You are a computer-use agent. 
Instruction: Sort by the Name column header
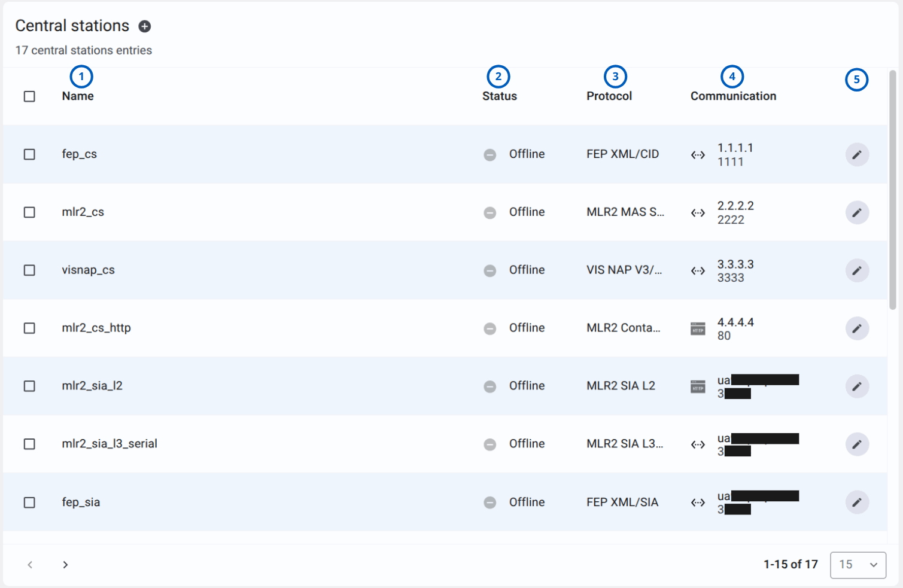click(x=78, y=96)
